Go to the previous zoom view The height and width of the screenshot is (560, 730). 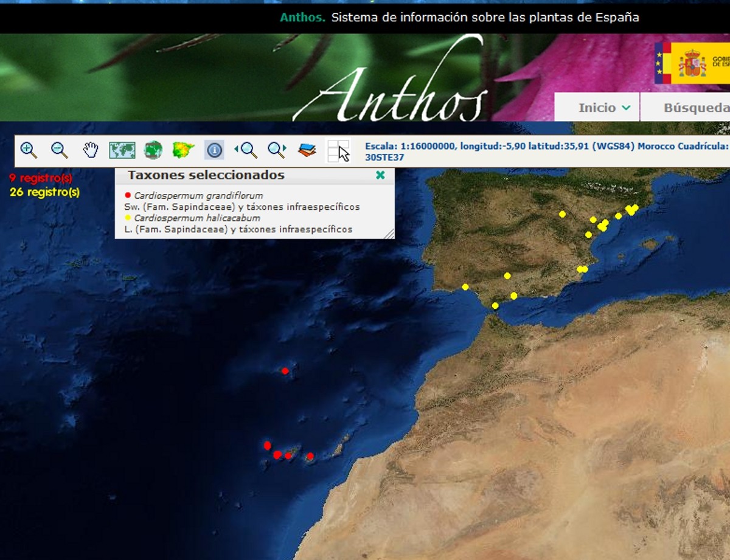246,150
